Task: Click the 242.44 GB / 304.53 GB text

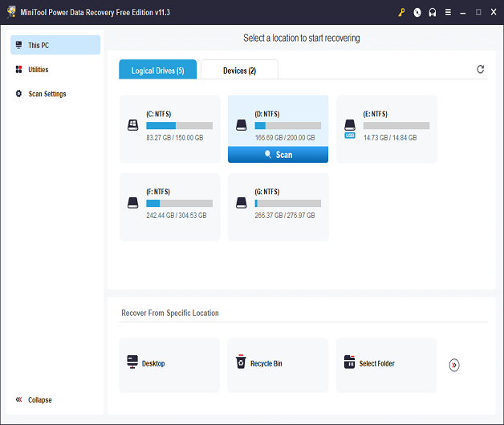Action: click(x=176, y=215)
